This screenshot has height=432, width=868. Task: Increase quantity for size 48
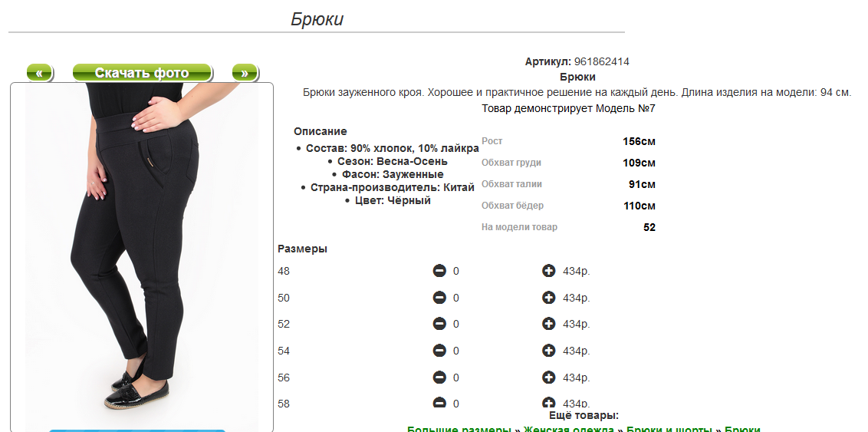[548, 271]
